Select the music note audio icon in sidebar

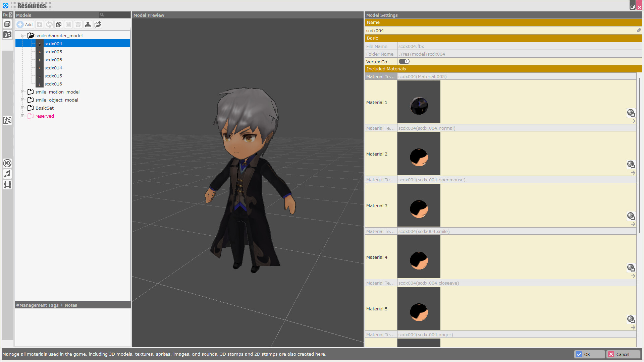(x=7, y=174)
